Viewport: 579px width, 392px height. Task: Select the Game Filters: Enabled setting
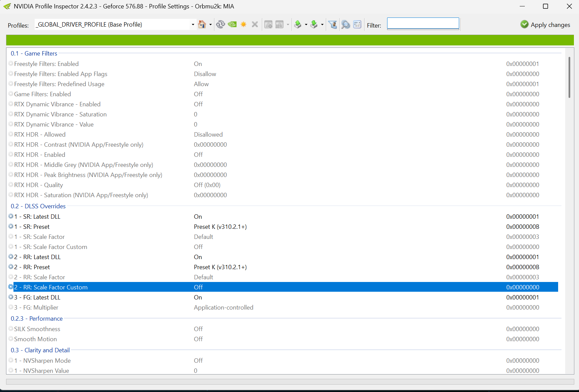pyautogui.click(x=283, y=94)
